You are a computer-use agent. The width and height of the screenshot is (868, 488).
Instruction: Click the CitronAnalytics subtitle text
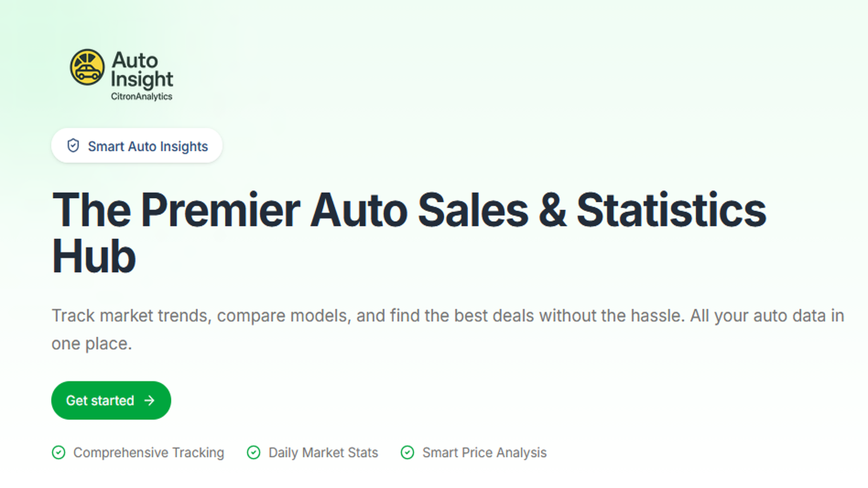(x=142, y=97)
